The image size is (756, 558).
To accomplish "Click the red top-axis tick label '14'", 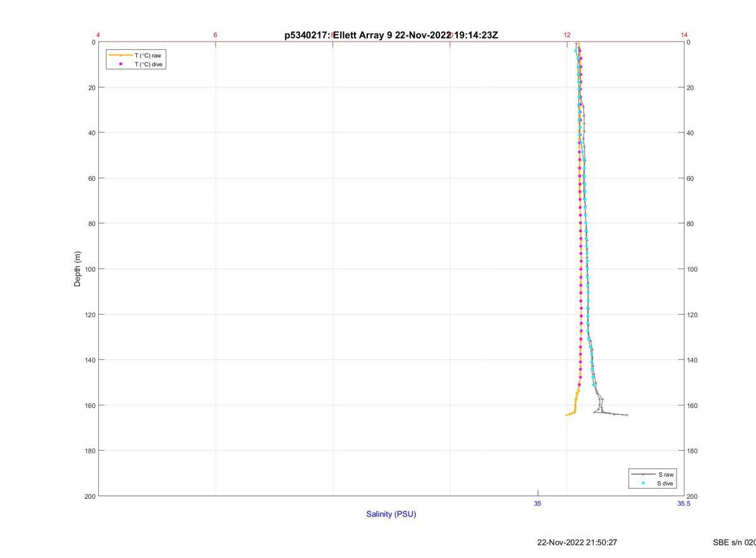I will 684,35.
